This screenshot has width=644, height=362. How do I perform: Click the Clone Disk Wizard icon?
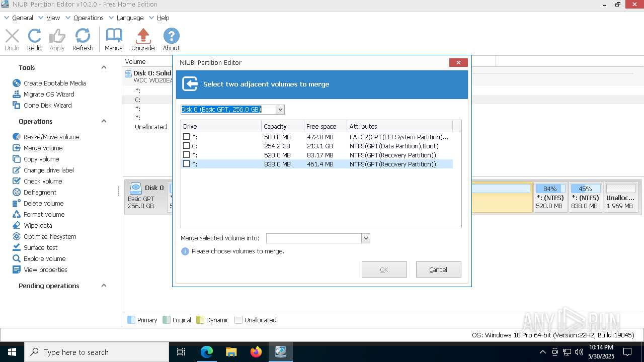point(17,105)
